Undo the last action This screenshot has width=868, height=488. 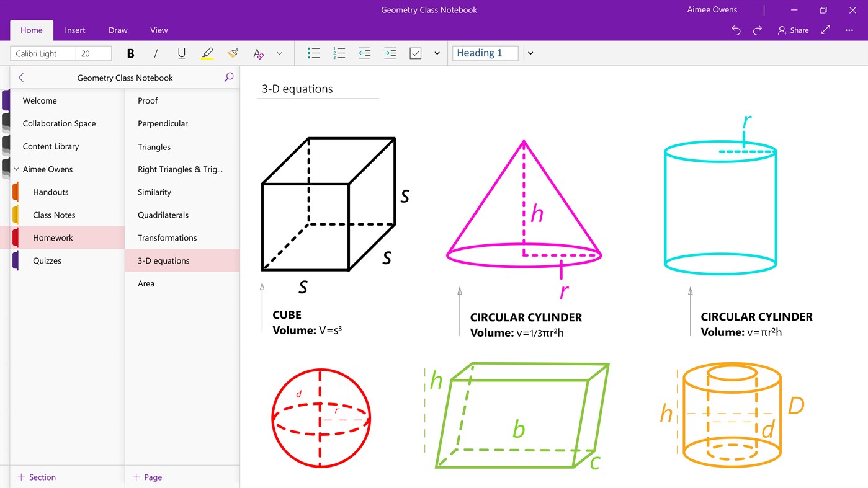[735, 30]
